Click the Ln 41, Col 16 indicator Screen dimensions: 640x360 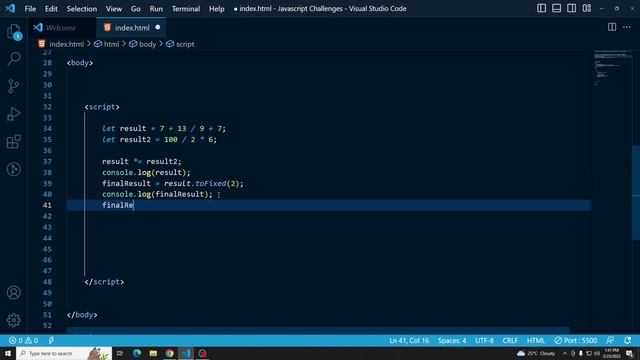coord(409,340)
